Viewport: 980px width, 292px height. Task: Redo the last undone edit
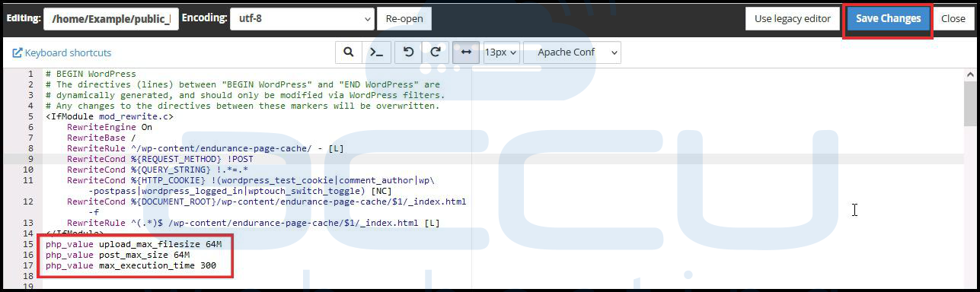pyautogui.click(x=436, y=52)
